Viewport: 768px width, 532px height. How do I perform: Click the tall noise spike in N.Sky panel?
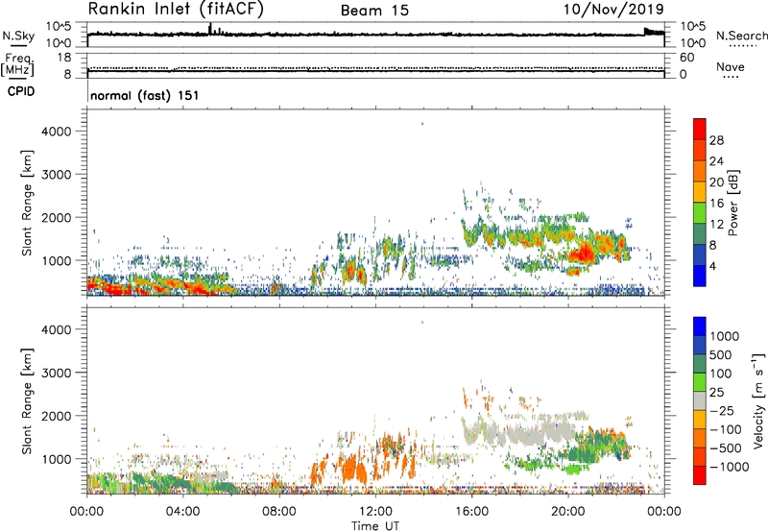click(210, 29)
